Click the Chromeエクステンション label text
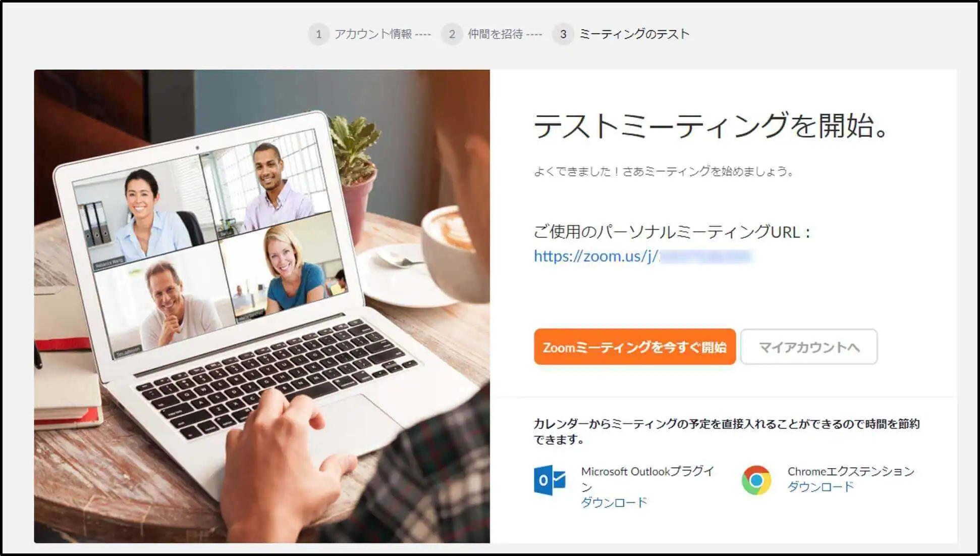Screen dimensions: 980x556 point(851,472)
